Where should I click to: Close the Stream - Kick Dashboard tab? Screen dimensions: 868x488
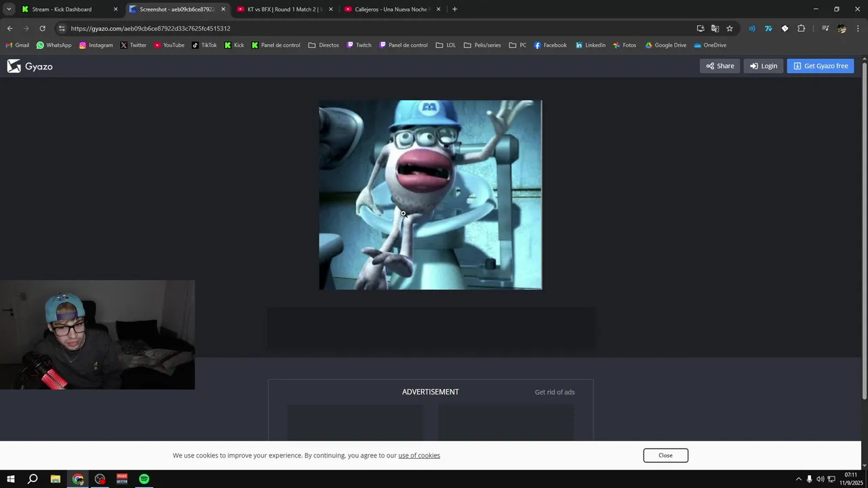coord(115,9)
